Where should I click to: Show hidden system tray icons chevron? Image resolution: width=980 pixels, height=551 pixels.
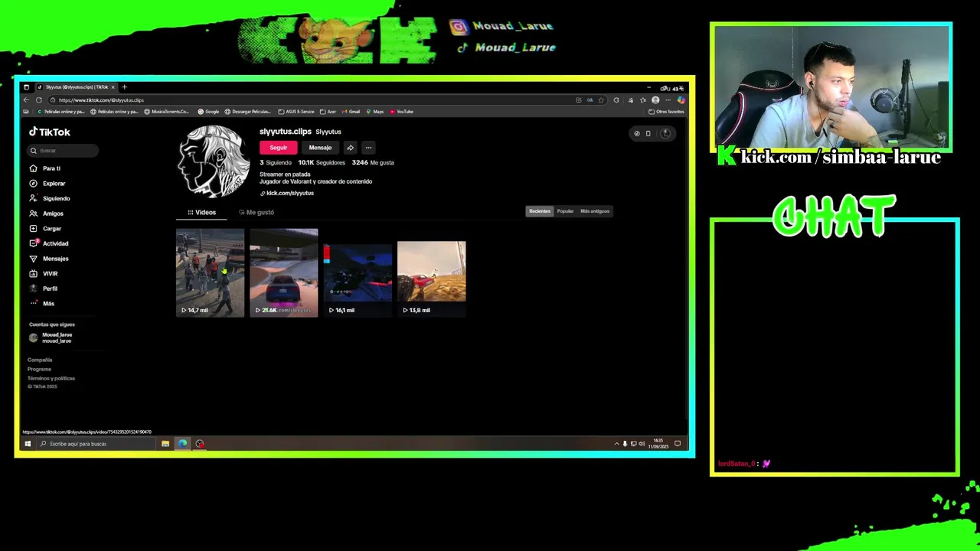coord(616,444)
